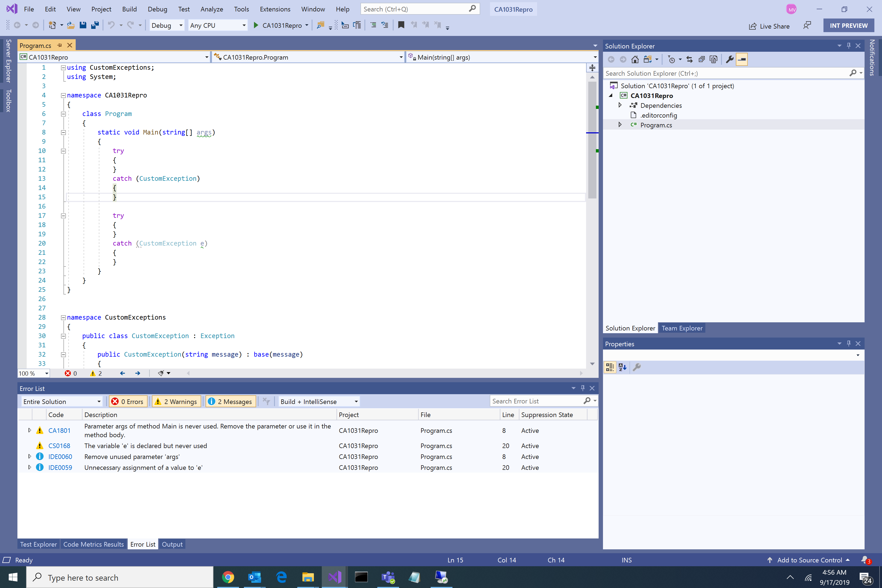Click Pending Changes Filter clock icon
The height and width of the screenshot is (588, 882).
[x=671, y=59]
